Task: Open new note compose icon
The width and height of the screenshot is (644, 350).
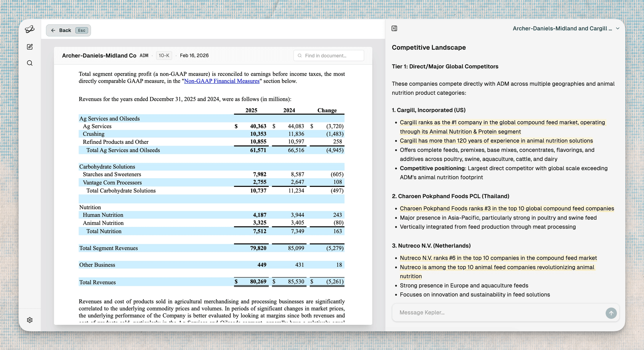Action: (30, 47)
